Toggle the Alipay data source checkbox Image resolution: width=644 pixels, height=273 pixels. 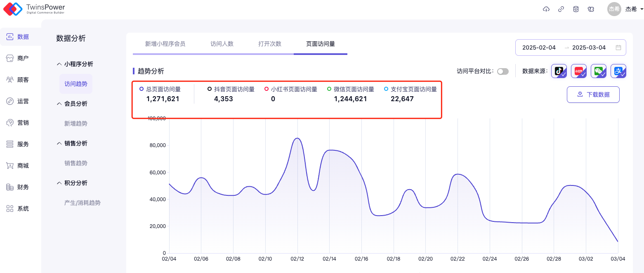pyautogui.click(x=618, y=71)
